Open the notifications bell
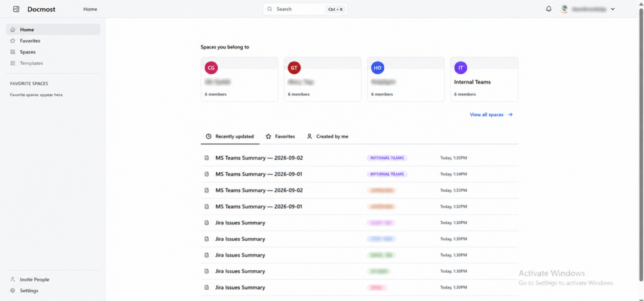 coord(548,9)
